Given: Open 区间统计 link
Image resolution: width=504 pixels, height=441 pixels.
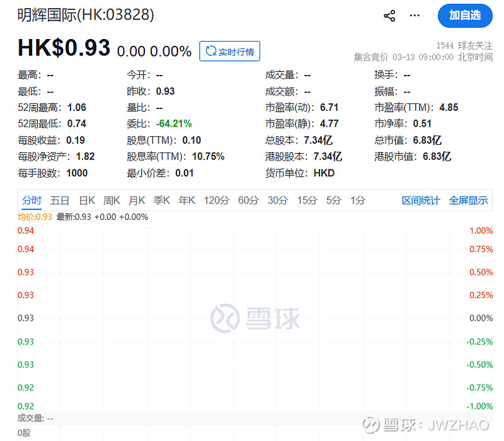Looking at the screenshot, I should pos(420,200).
